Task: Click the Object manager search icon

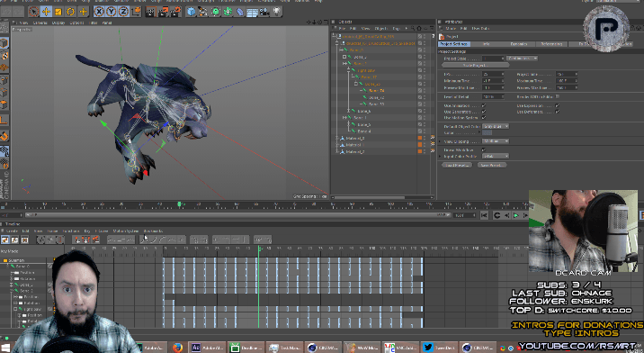Action: (413, 29)
